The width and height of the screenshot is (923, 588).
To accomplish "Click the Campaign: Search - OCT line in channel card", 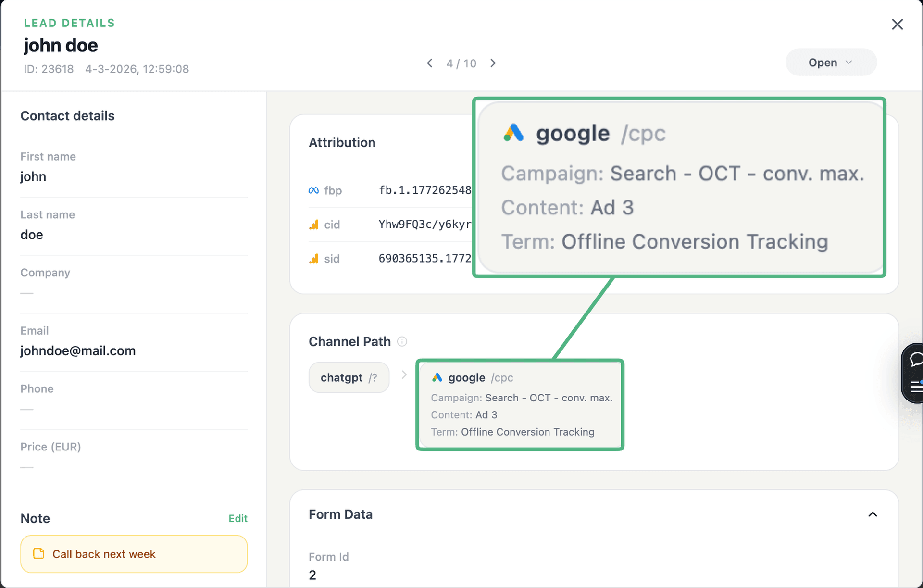I will [522, 398].
